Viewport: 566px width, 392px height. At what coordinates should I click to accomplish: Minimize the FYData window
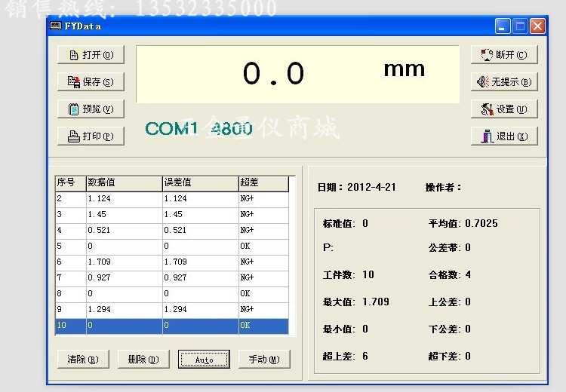(x=503, y=26)
